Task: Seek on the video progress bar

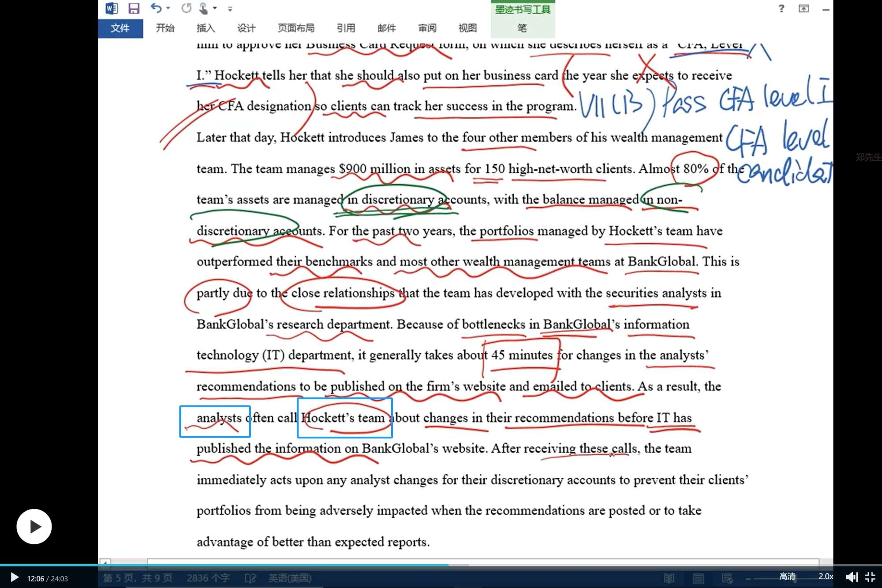Action: (441, 565)
